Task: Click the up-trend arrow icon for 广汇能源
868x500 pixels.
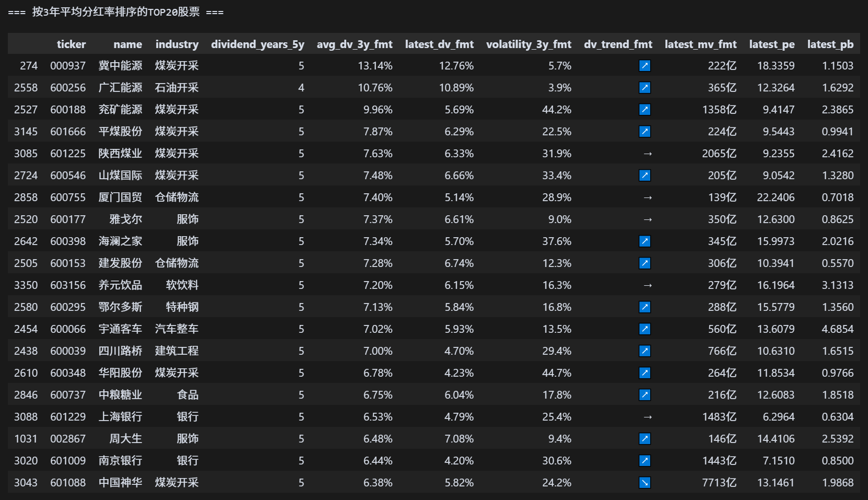Action: pyautogui.click(x=645, y=88)
